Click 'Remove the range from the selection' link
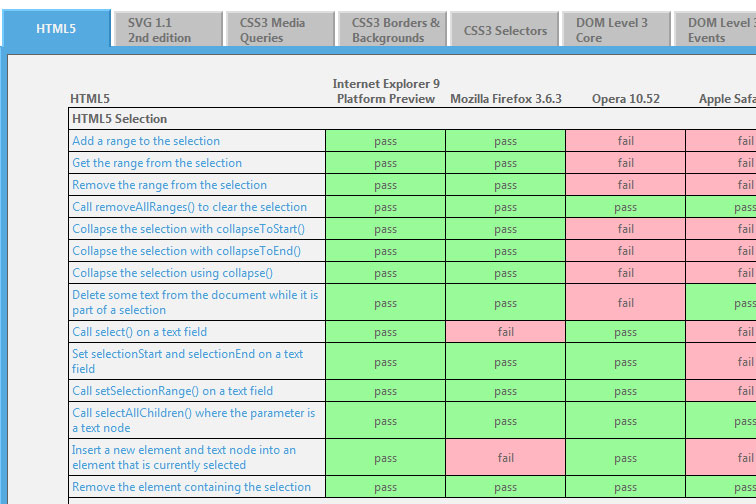The image size is (756, 504). point(169,185)
